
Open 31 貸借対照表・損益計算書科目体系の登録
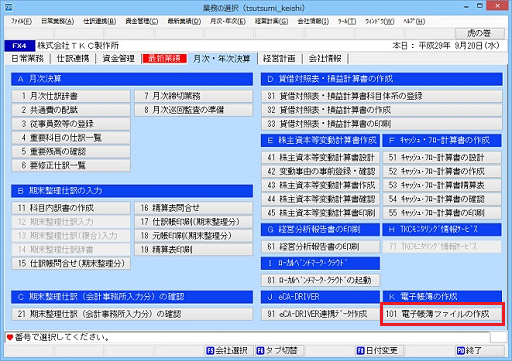click(x=382, y=96)
